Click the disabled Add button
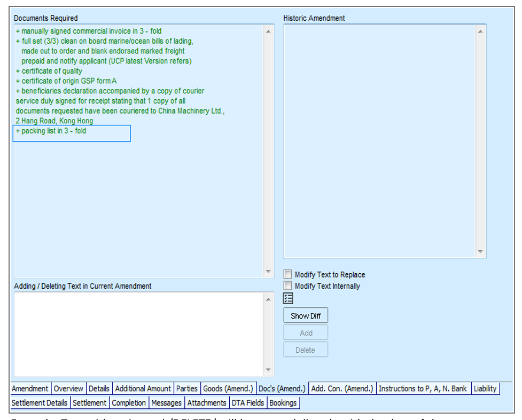This screenshot has height=420, width=522. 306,333
